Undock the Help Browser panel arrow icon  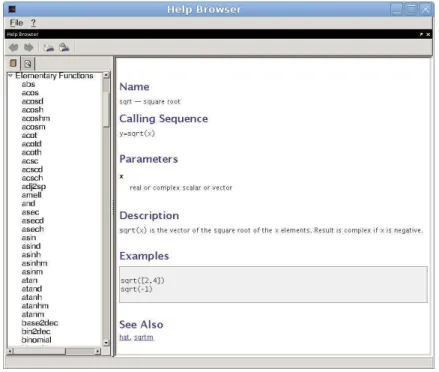point(421,34)
